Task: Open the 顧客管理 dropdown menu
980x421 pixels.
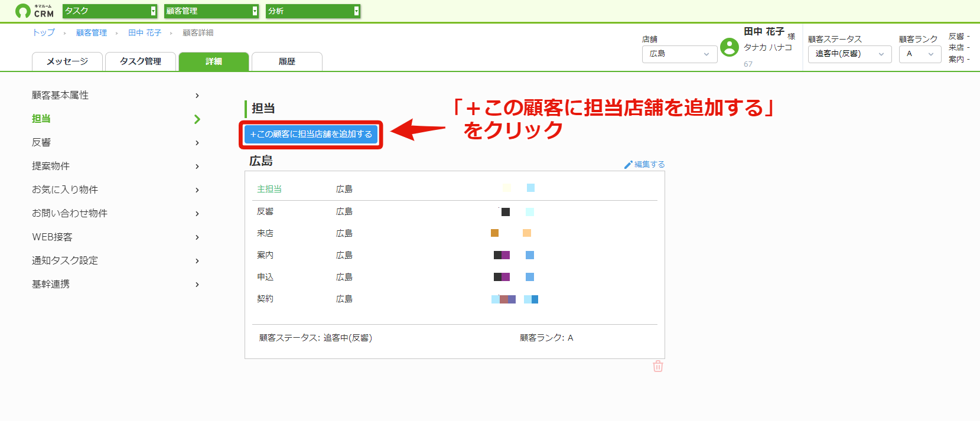Action: pos(211,11)
